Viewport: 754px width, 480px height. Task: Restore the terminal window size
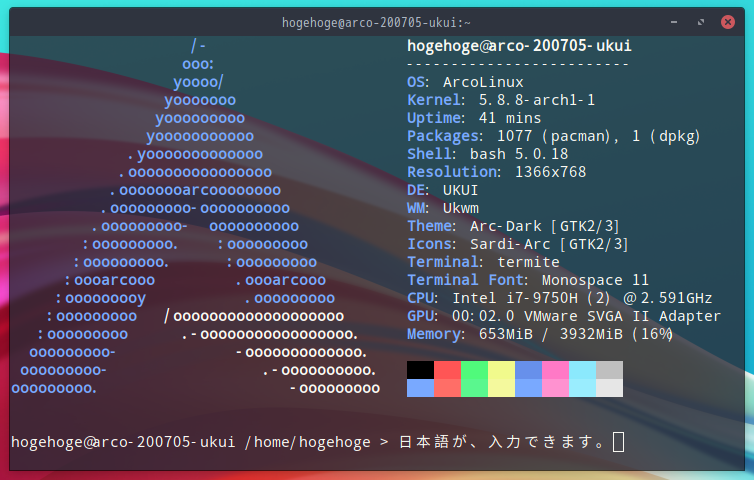(x=701, y=22)
